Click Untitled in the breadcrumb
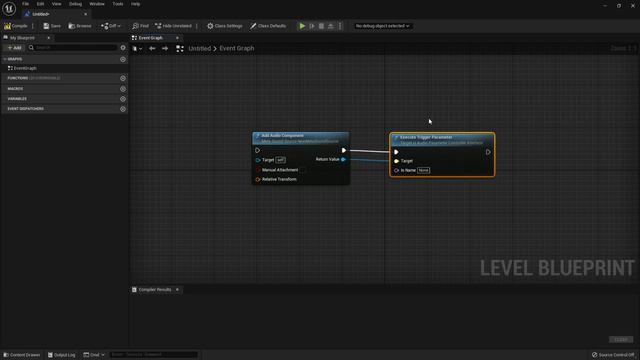The height and width of the screenshot is (360, 640). 200,49
